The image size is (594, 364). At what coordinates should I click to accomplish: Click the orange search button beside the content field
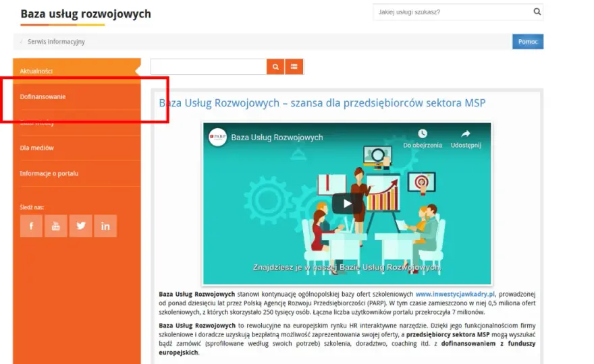tap(275, 67)
